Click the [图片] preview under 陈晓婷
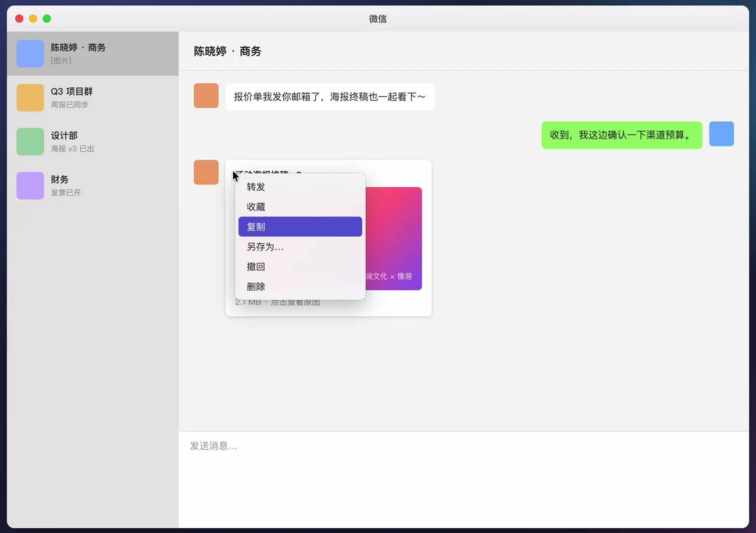 (x=60, y=61)
